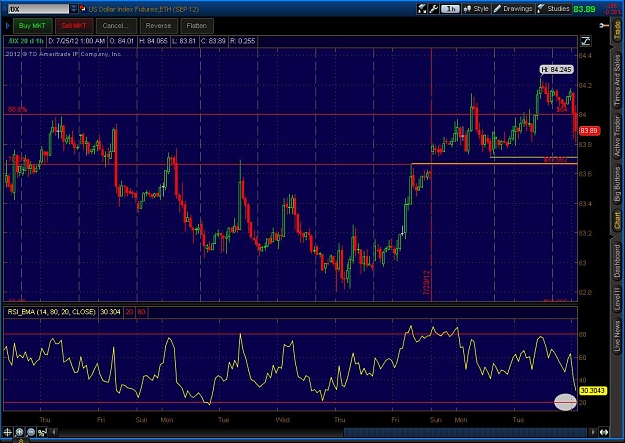Open the Times And Sales side tab
Viewport: 625px width, 443px height.
[x=617, y=80]
